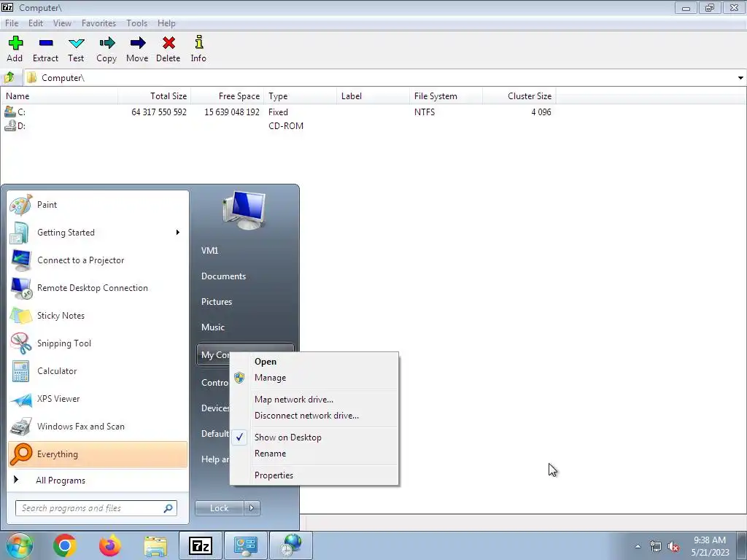
Task: Click the speaker muted tray icon
Action: 673,547
